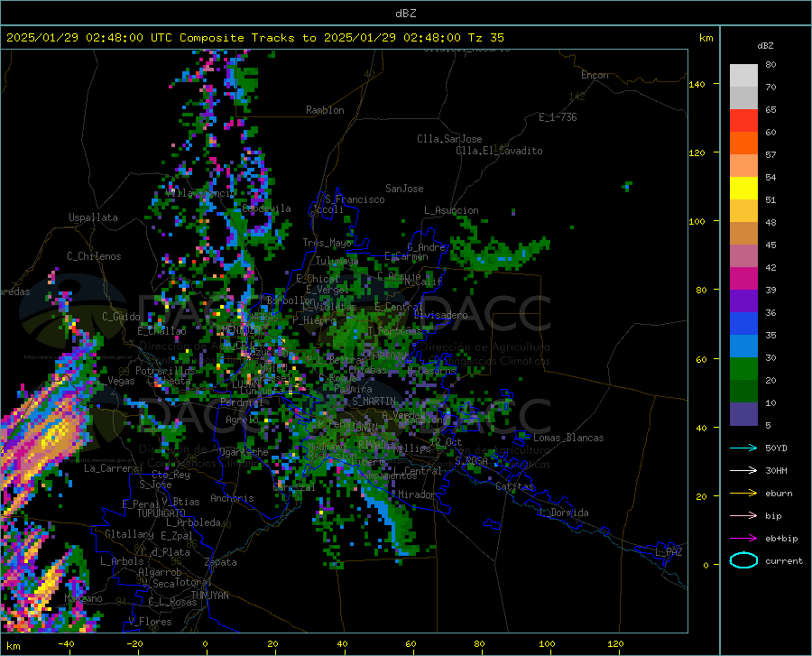The width and height of the screenshot is (812, 656).
Task: Click the Encon place label
Action: click(595, 75)
